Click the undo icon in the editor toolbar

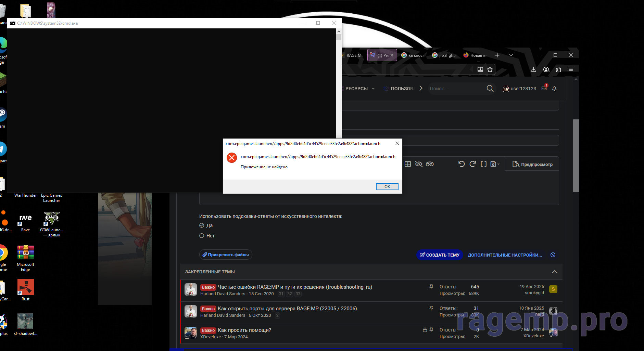[462, 164]
